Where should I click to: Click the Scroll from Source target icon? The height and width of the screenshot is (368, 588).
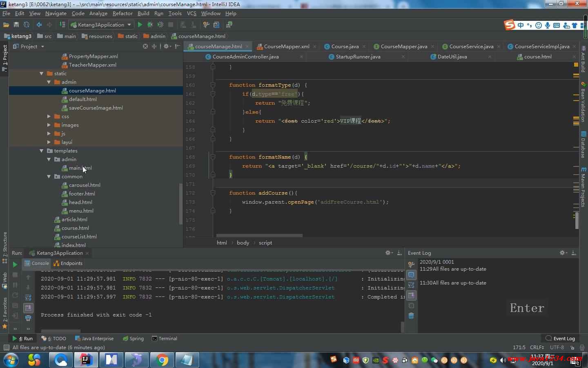click(x=145, y=47)
